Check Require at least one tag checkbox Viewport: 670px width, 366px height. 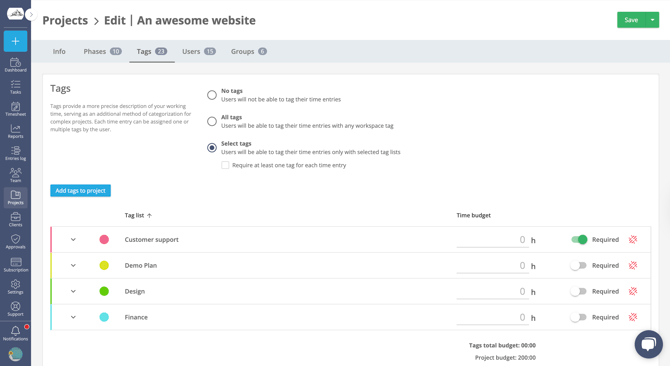pos(225,165)
